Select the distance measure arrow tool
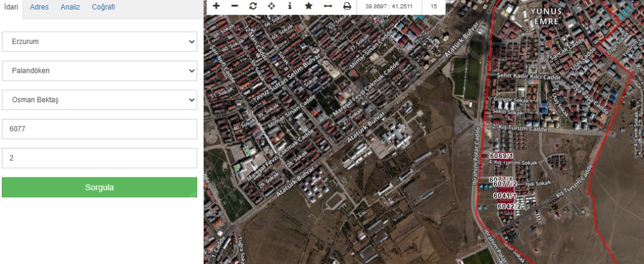This screenshot has height=264, width=644. 328,6
